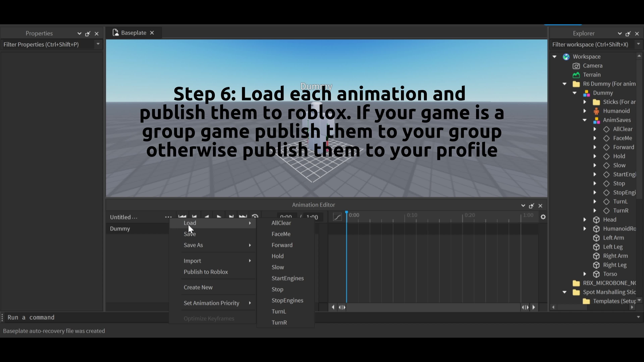
Task: Collapse the AnimSaves tree node
Action: 585,120
